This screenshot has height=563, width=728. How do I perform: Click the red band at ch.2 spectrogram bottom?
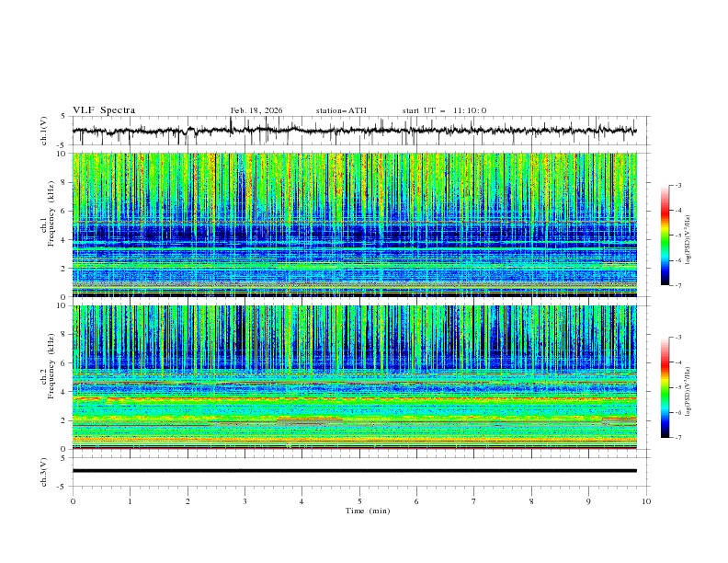pyautogui.click(x=354, y=448)
